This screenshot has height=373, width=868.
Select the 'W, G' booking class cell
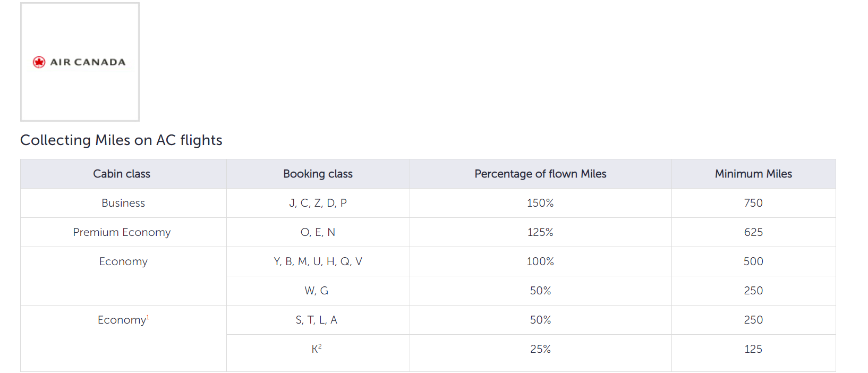[x=317, y=291]
